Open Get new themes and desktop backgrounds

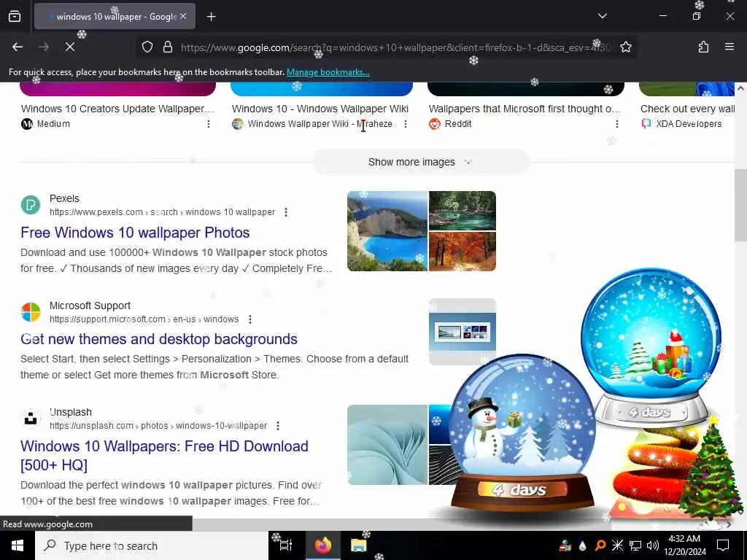coord(159,339)
